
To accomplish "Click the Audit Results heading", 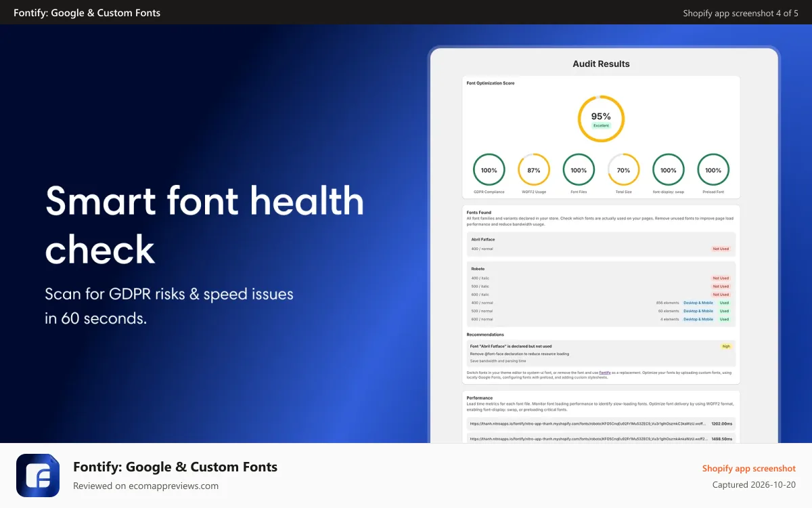I will [x=601, y=64].
